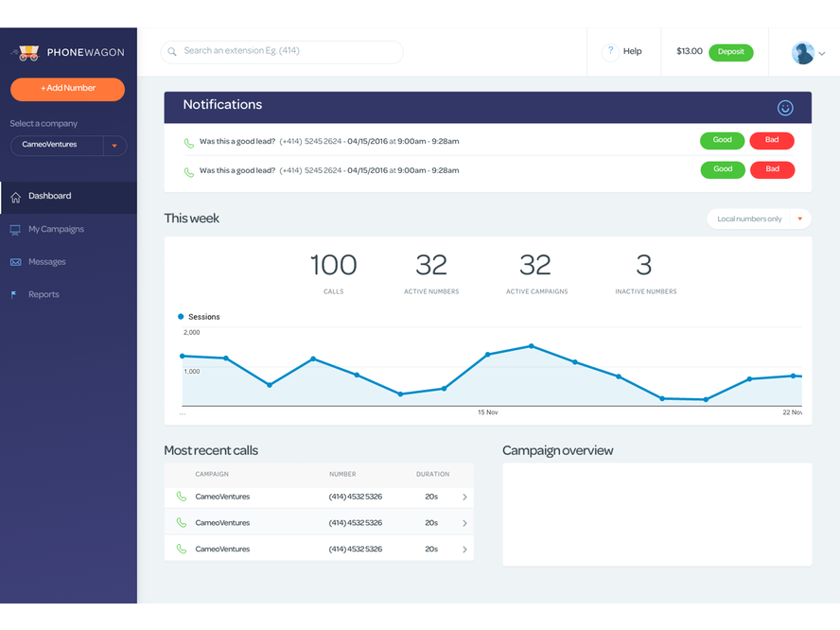Click the Most recent calls heading
Viewport: 840px width, 630px height.
coord(211,450)
